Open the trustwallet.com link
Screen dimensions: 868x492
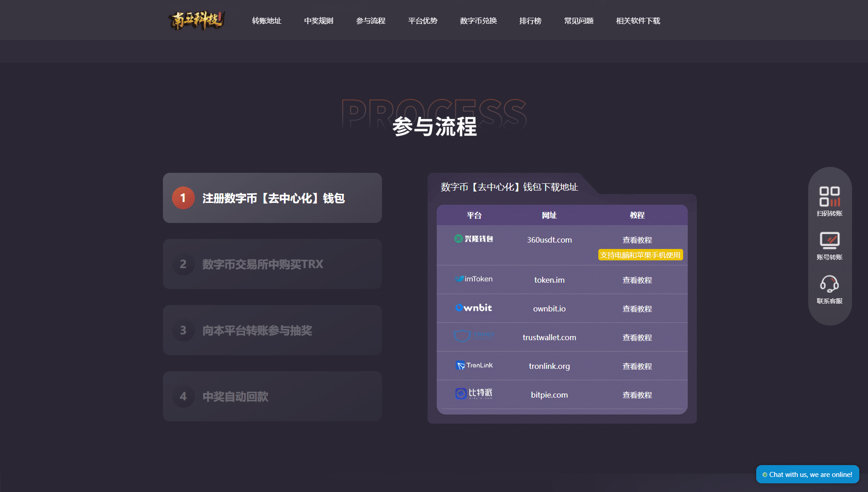549,337
